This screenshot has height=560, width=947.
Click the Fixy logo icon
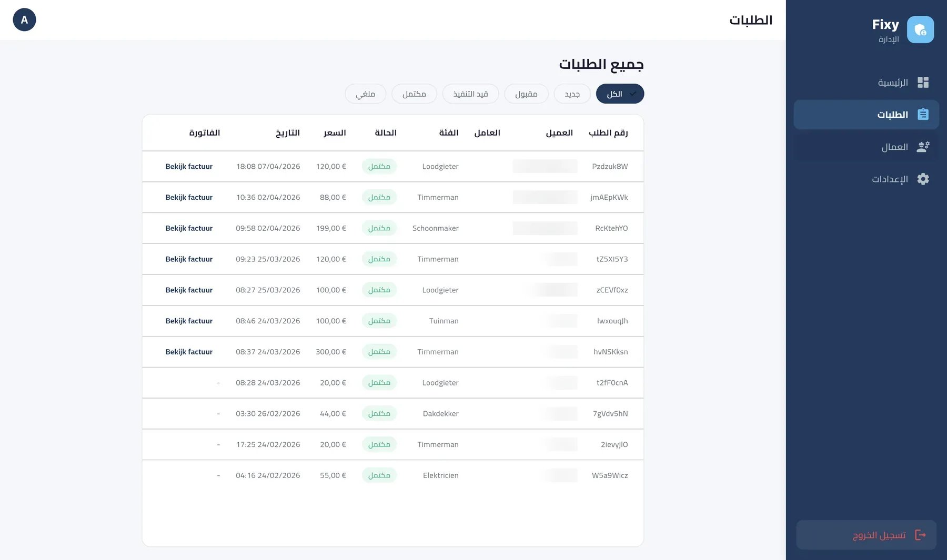(x=920, y=29)
